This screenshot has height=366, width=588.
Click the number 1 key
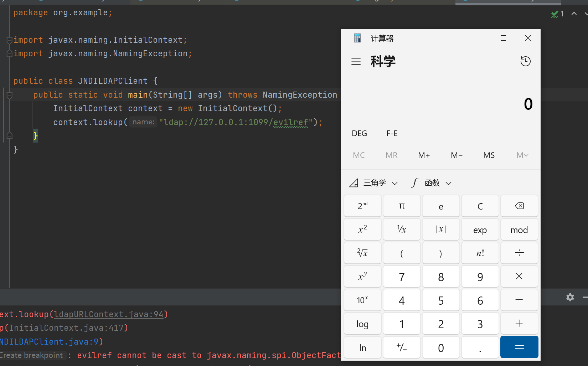click(x=402, y=324)
